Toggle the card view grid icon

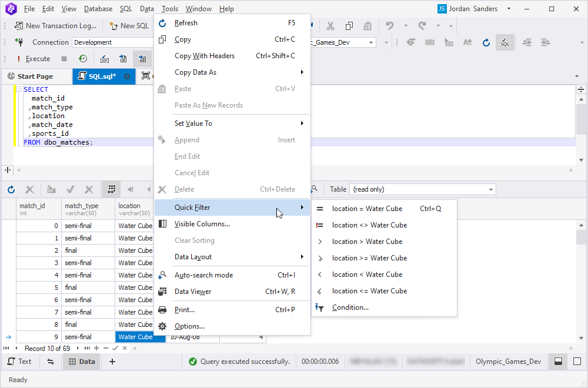tap(111, 189)
